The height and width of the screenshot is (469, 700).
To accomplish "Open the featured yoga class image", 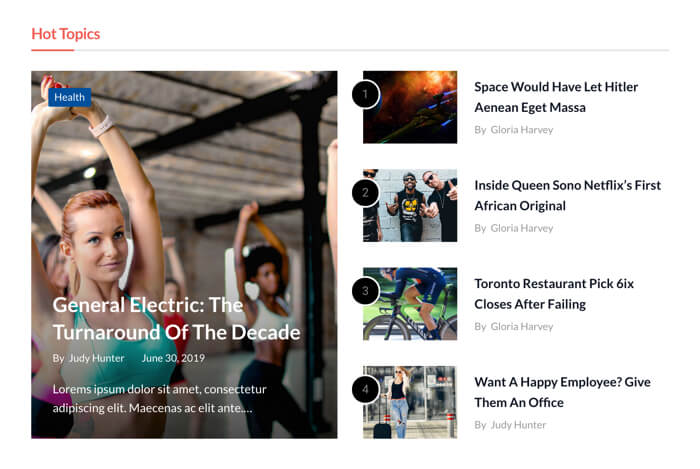I will click(x=184, y=254).
